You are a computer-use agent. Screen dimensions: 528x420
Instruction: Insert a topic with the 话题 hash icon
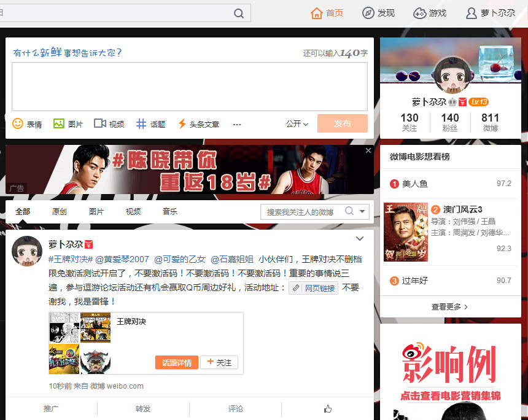pyautogui.click(x=141, y=123)
